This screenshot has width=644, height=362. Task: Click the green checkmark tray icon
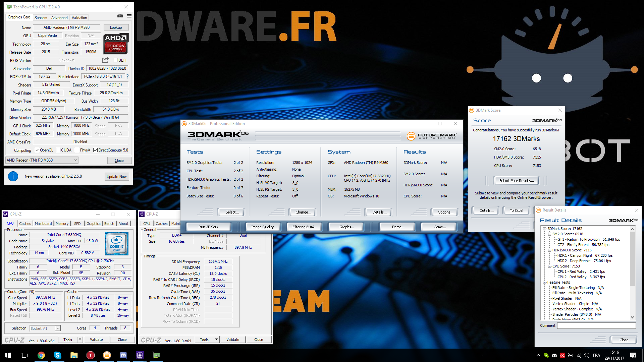pyautogui.click(x=546, y=355)
